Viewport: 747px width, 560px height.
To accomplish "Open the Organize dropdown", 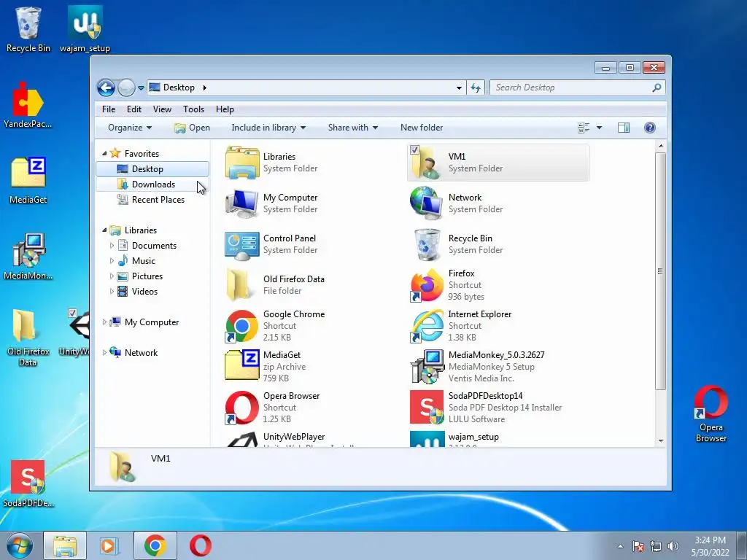I will click(x=130, y=128).
